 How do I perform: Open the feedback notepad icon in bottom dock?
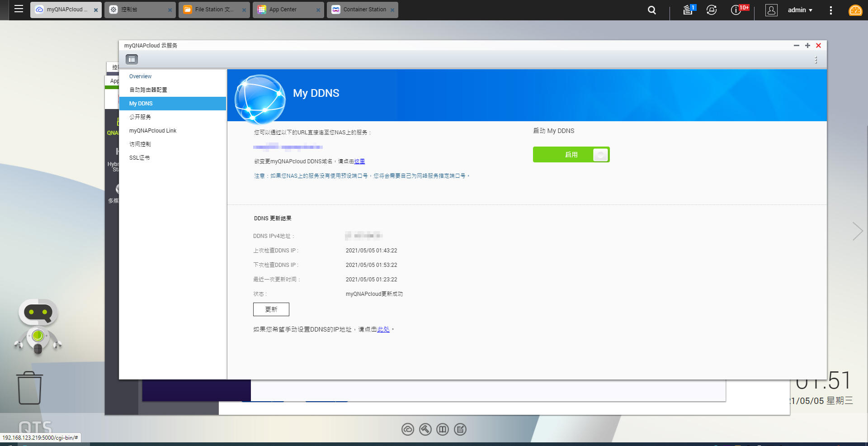pos(460,429)
